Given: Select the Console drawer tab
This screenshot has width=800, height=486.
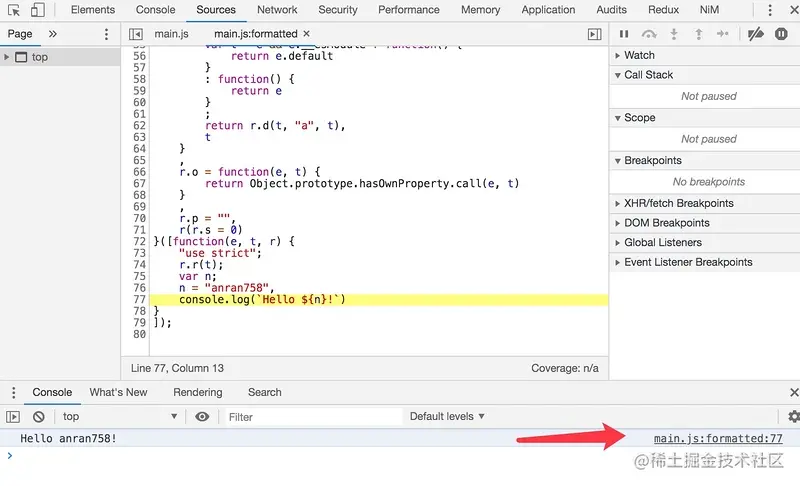Looking at the screenshot, I should coord(52,392).
